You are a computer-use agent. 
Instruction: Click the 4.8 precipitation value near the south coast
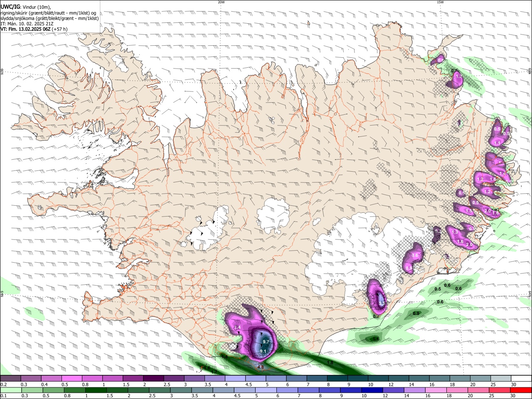pos(261,367)
